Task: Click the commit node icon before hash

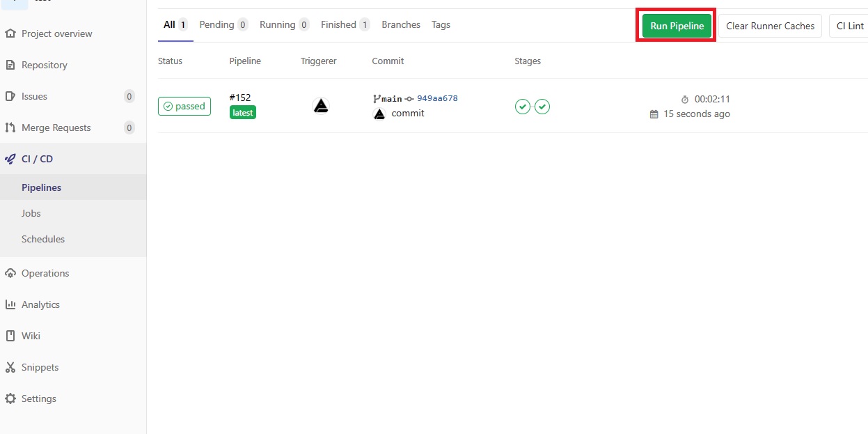Action: tap(409, 99)
